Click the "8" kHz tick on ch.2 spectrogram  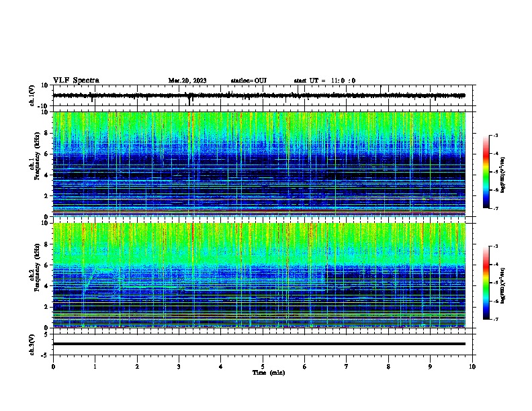pos(47,244)
